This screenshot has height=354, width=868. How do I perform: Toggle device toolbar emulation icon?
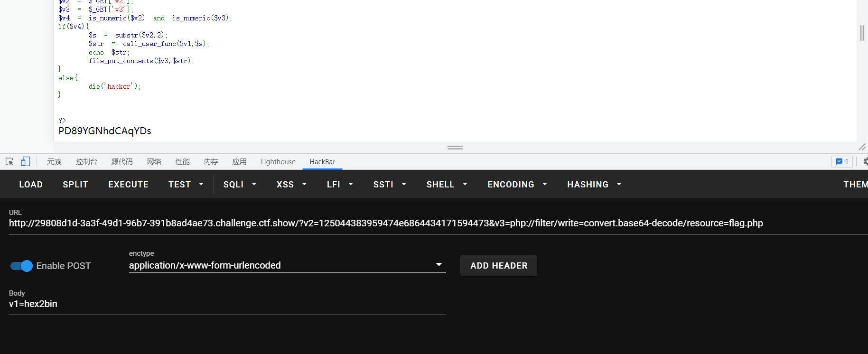point(26,162)
